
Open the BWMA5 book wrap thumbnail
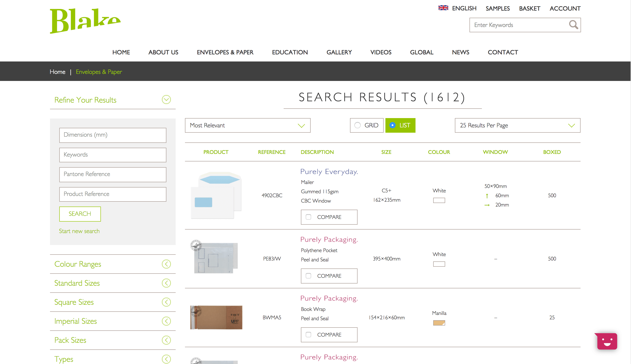216,317
